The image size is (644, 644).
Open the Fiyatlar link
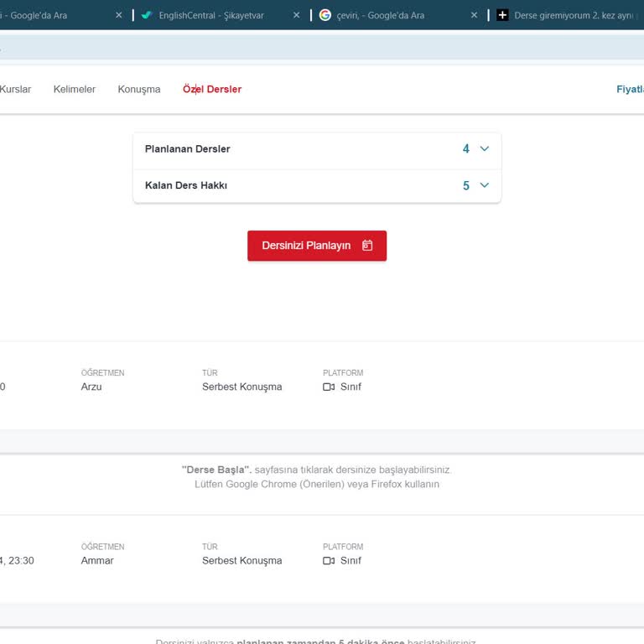(630, 89)
